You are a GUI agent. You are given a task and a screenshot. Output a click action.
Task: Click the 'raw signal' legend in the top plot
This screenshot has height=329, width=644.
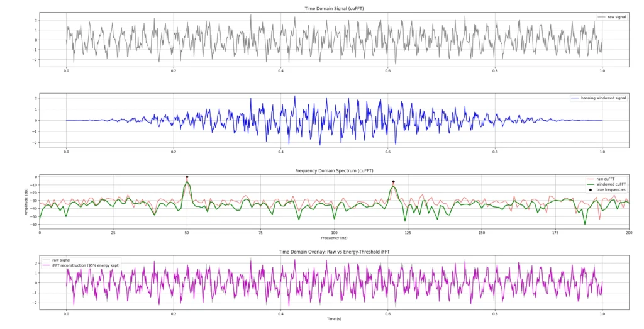(616, 17)
